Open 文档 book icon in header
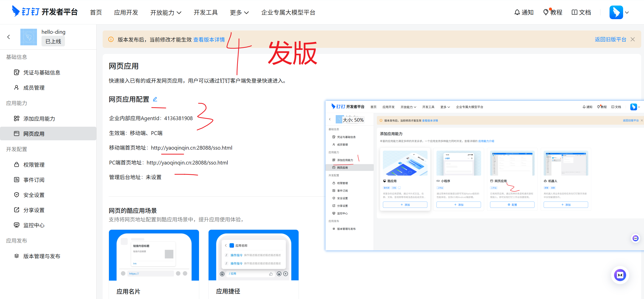The width and height of the screenshot is (644, 299). (x=581, y=12)
